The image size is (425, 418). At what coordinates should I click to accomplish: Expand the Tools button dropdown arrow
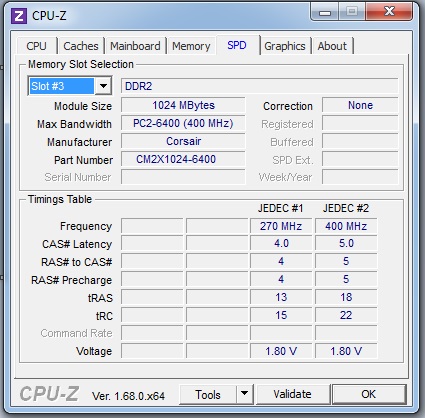(x=245, y=394)
